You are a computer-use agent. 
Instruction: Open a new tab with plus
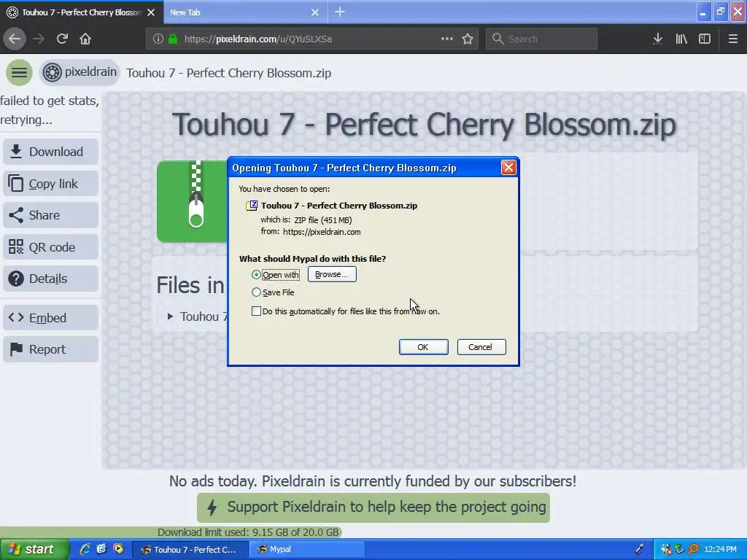pyautogui.click(x=340, y=12)
